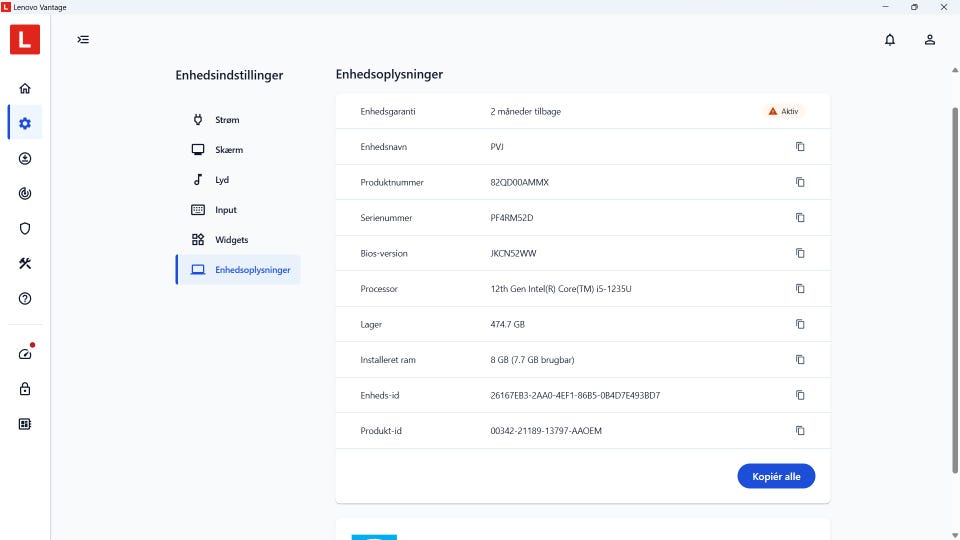
Task: Copy the Enhedsnavn value PVJ
Action: (x=800, y=146)
